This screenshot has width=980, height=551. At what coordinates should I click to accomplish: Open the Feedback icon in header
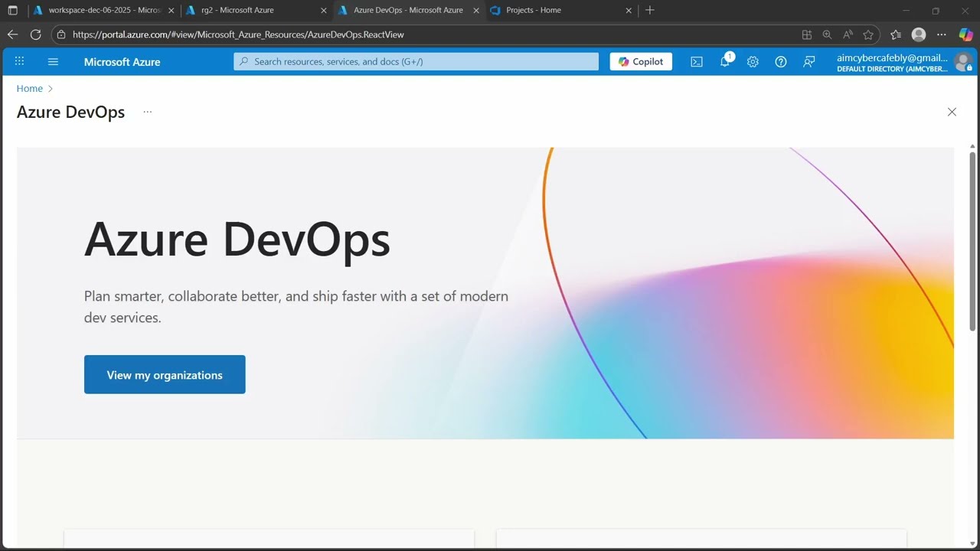click(809, 62)
